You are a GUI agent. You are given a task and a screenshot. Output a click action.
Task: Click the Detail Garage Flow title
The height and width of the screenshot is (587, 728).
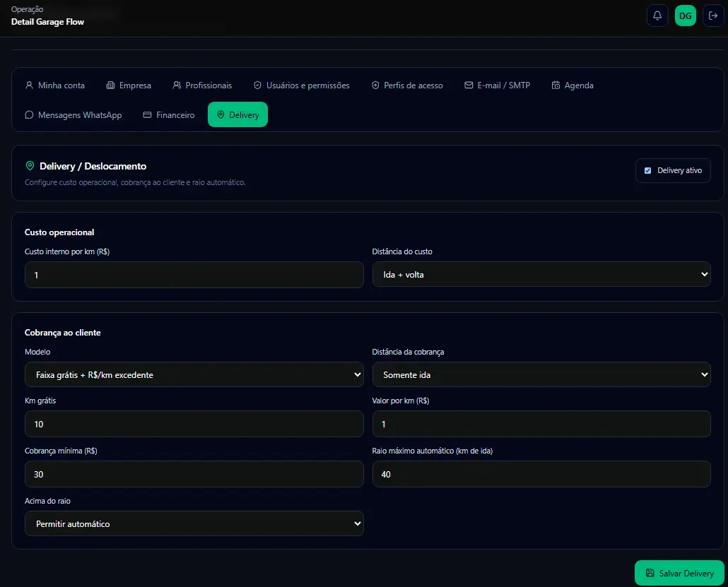pyautogui.click(x=47, y=22)
